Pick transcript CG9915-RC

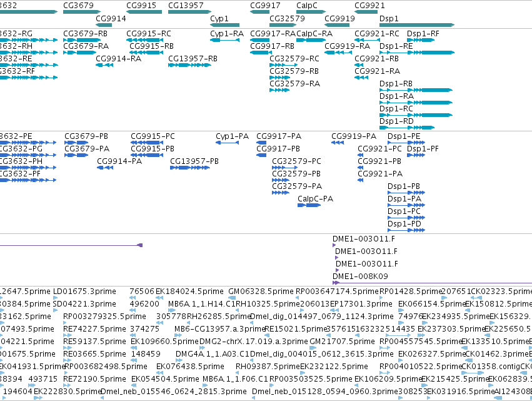pyautogui.click(x=144, y=40)
